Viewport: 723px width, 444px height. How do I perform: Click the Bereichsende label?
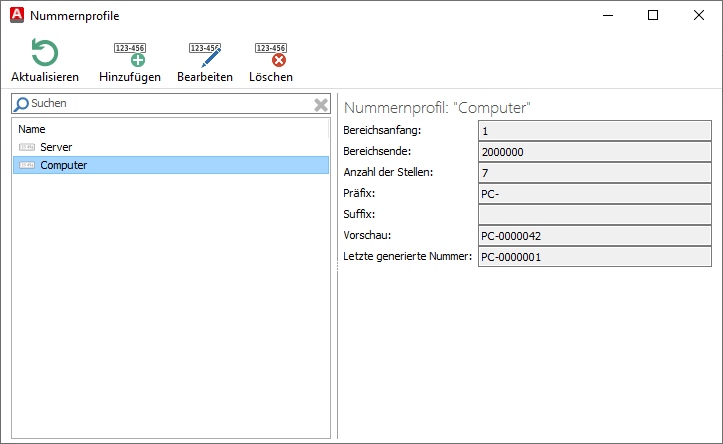pos(377,151)
